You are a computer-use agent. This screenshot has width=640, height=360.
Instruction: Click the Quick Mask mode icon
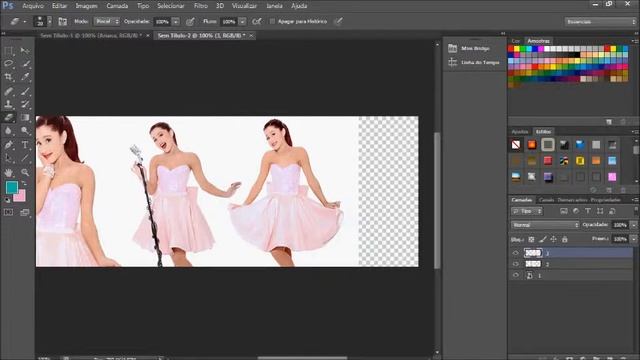(x=8, y=212)
